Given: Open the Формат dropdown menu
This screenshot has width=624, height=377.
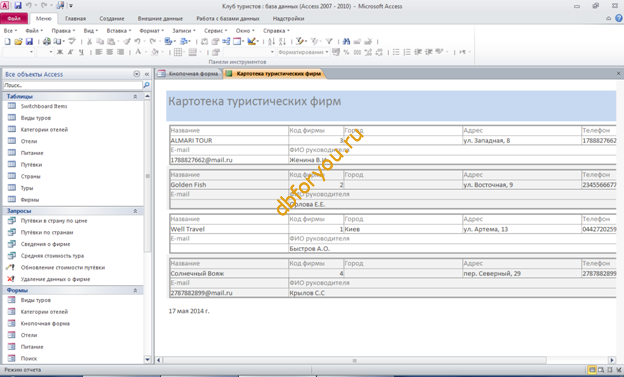Looking at the screenshot, I should click(x=152, y=31).
